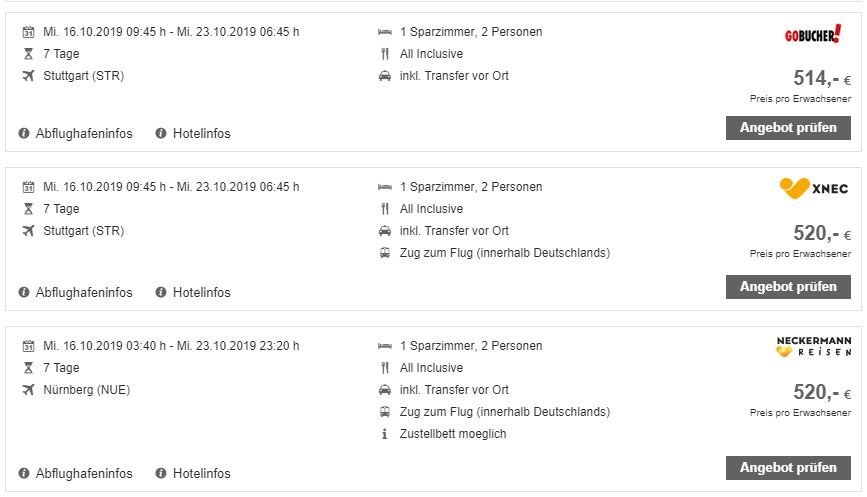Click the bed icon in the Neckermann offer
The width and height of the screenshot is (867, 497).
click(x=385, y=346)
